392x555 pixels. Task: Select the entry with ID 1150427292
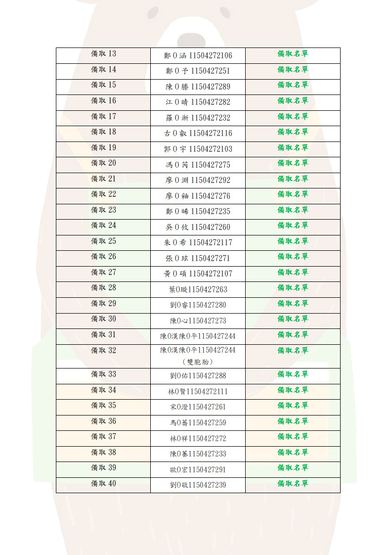[198, 180]
